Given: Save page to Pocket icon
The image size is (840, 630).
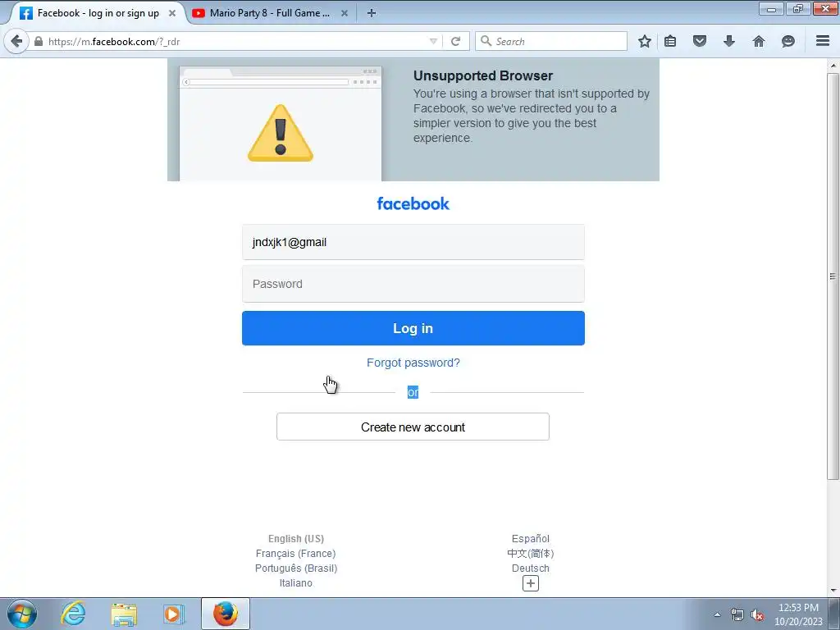Looking at the screenshot, I should coord(700,41).
